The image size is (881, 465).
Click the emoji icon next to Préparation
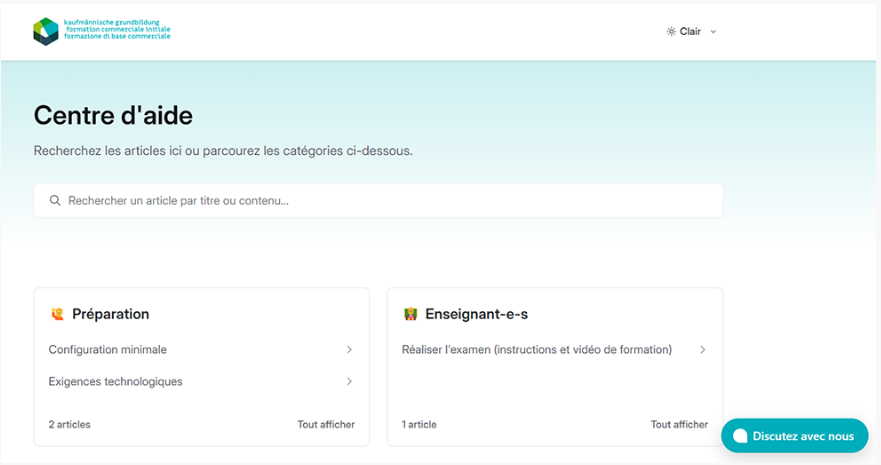[x=57, y=315]
